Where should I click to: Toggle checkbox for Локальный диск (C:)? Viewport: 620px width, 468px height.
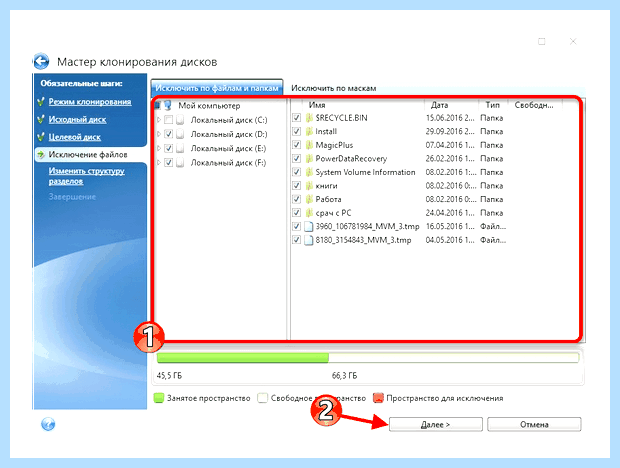[168, 120]
